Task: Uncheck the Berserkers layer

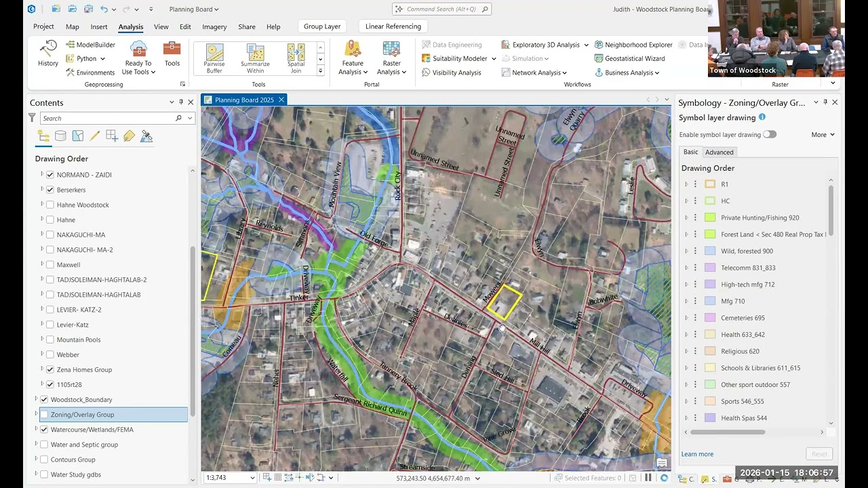Action: pyautogui.click(x=50, y=190)
